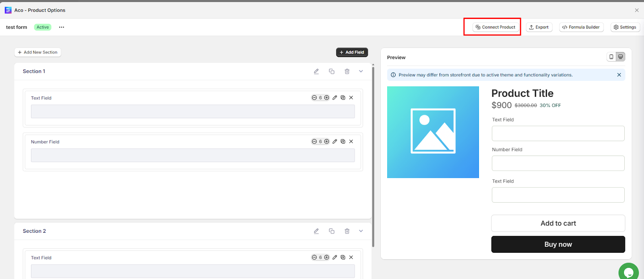Click the Number Field input in preview
The image size is (644, 279).
558,163
